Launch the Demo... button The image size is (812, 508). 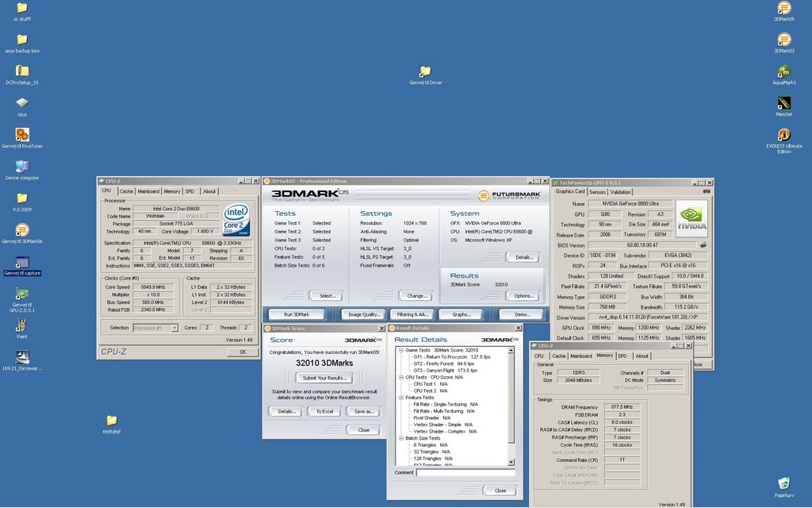tap(522, 314)
